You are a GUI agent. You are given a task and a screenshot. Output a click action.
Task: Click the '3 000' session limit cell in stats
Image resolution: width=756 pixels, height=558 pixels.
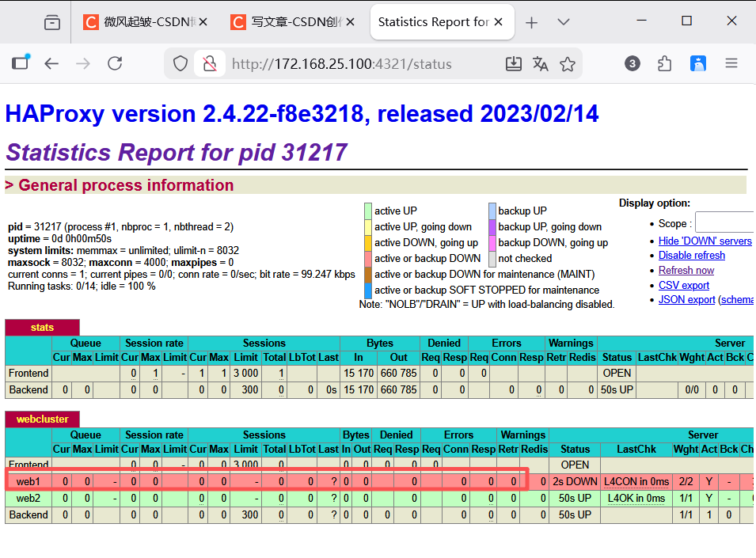click(246, 373)
